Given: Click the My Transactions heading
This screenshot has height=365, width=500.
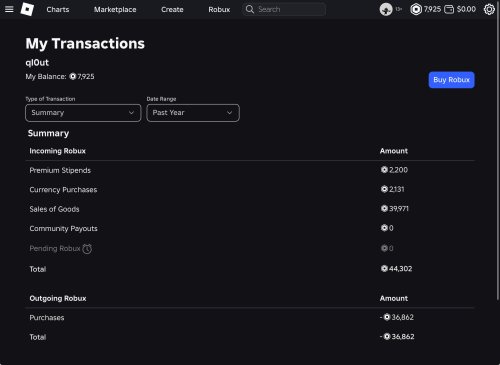Looking at the screenshot, I should (x=85, y=44).
